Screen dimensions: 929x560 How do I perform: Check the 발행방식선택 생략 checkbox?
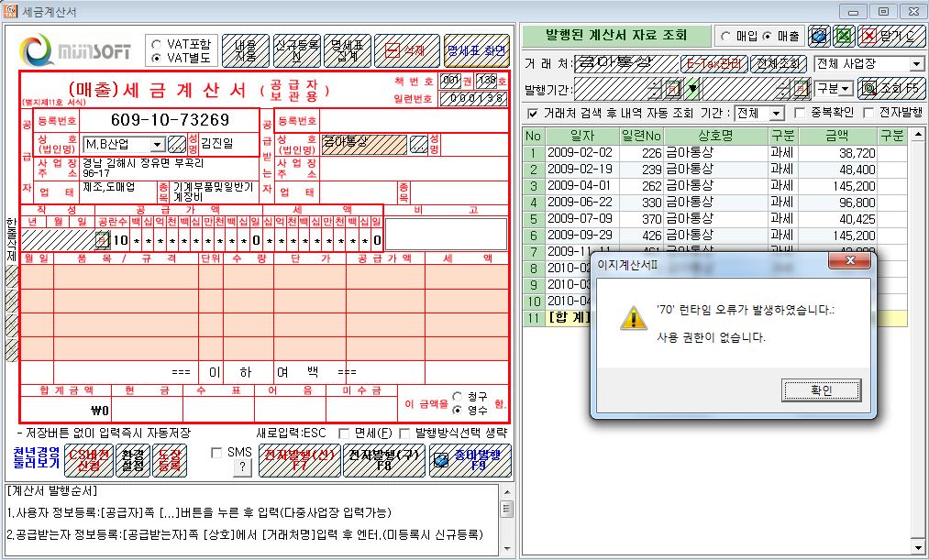point(404,434)
